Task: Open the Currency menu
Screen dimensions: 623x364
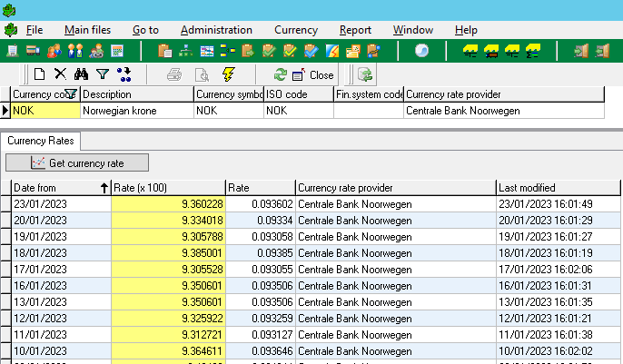Action: coord(296,30)
